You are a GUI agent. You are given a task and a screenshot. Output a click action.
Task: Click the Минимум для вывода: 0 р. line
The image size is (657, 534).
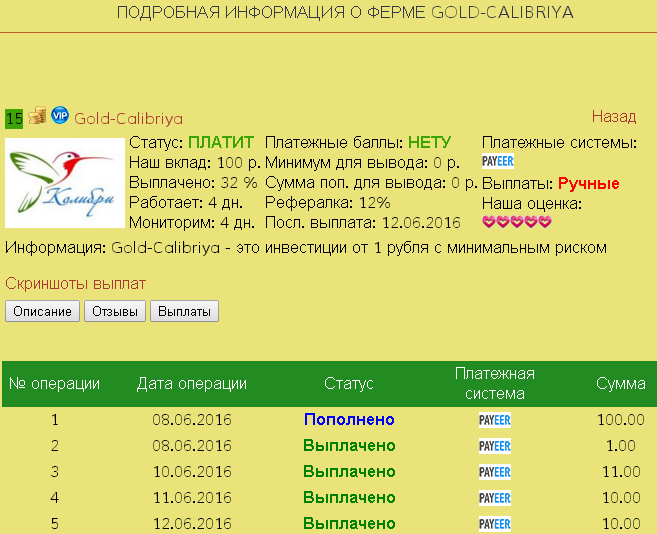click(x=362, y=162)
